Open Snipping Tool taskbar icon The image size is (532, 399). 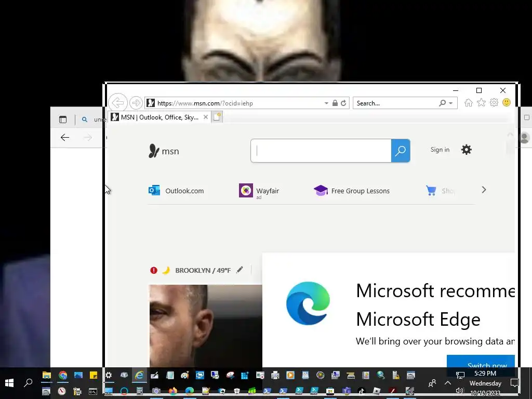click(x=230, y=375)
